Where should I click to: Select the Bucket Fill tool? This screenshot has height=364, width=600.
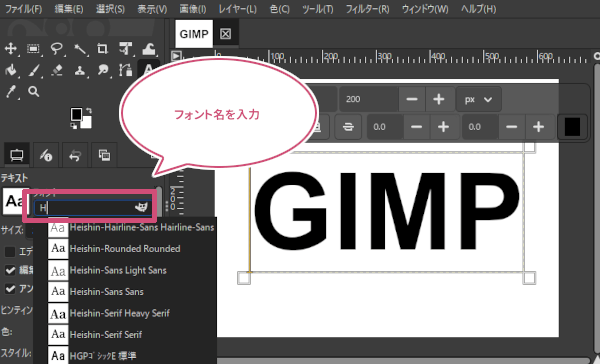(10, 70)
